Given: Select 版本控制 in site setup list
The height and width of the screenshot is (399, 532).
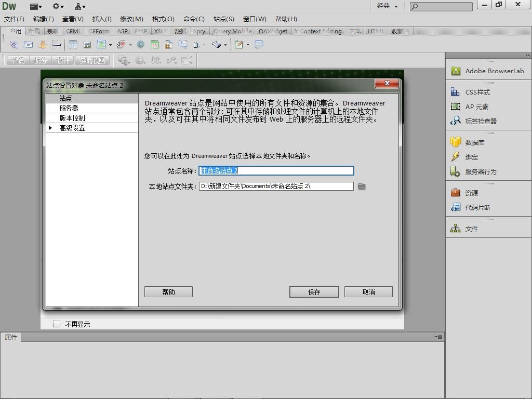Looking at the screenshot, I should pyautogui.click(x=92, y=118).
